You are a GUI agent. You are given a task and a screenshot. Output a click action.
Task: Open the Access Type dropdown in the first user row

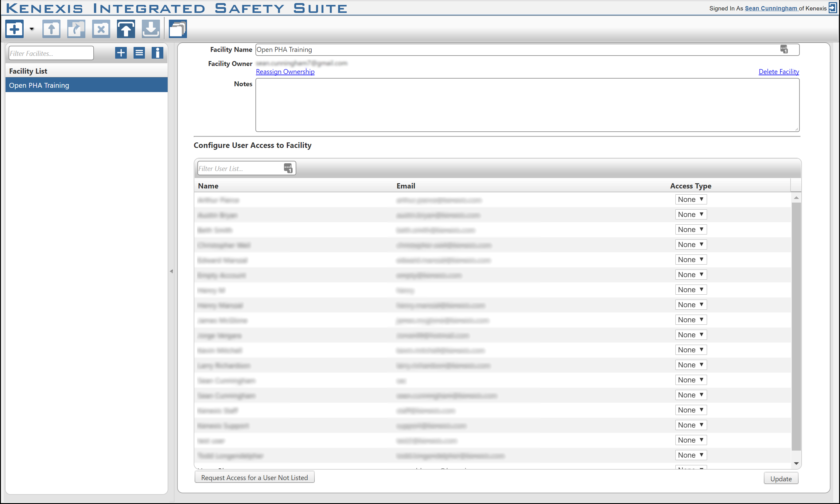click(691, 200)
